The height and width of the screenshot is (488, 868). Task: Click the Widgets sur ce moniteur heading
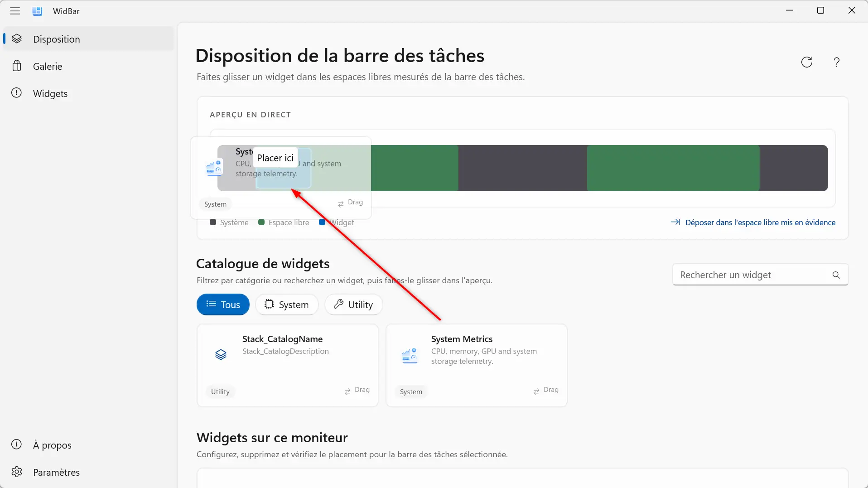pyautogui.click(x=272, y=438)
